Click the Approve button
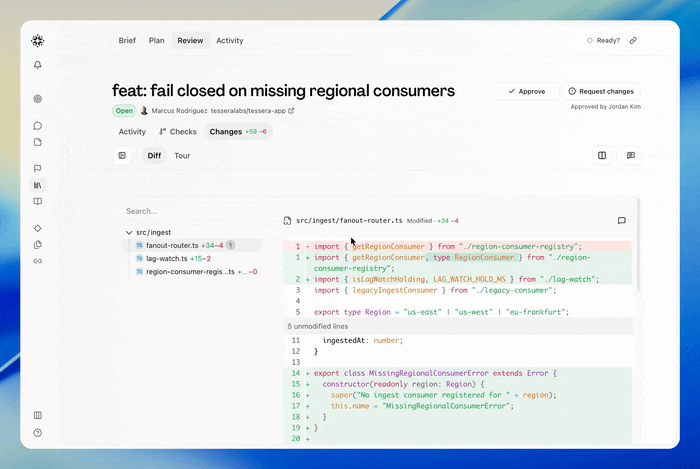This screenshot has width=700, height=469. pyautogui.click(x=526, y=91)
